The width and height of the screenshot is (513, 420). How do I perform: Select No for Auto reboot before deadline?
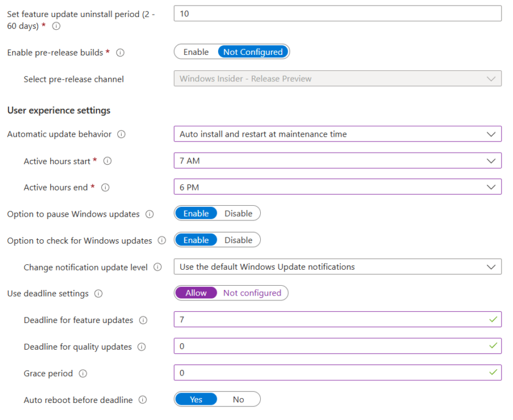point(238,400)
